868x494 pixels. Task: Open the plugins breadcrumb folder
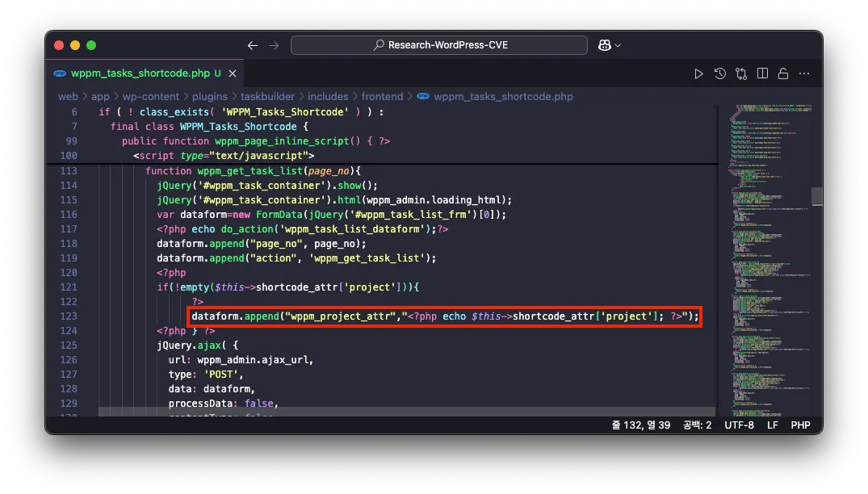click(209, 96)
